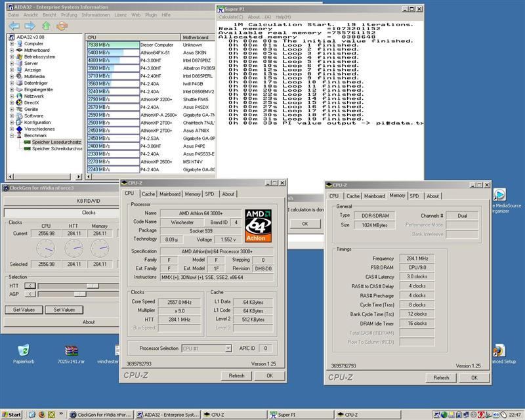Expand the Konfiguration tree node
525x420 pixels.
tap(12, 123)
